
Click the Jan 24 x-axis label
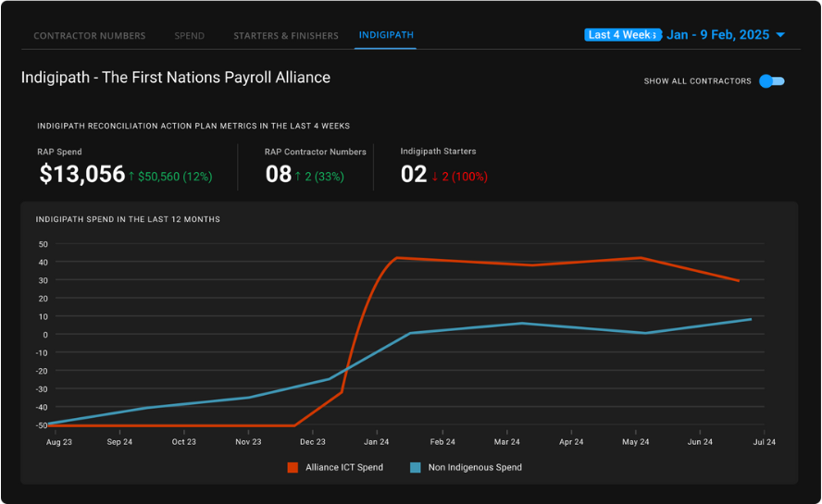pyautogui.click(x=377, y=442)
